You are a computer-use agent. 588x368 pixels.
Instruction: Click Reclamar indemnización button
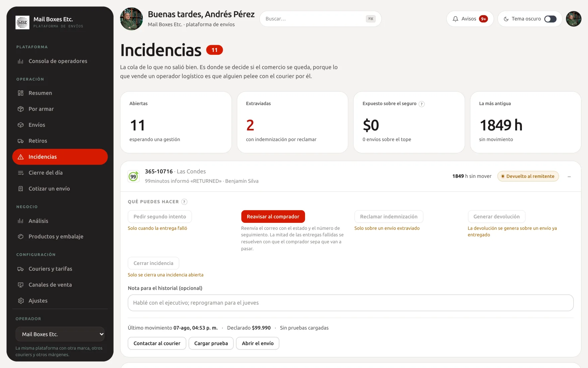[x=389, y=216]
